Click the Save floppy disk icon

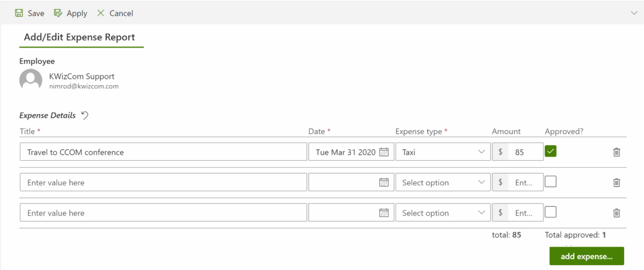pyautogui.click(x=19, y=13)
